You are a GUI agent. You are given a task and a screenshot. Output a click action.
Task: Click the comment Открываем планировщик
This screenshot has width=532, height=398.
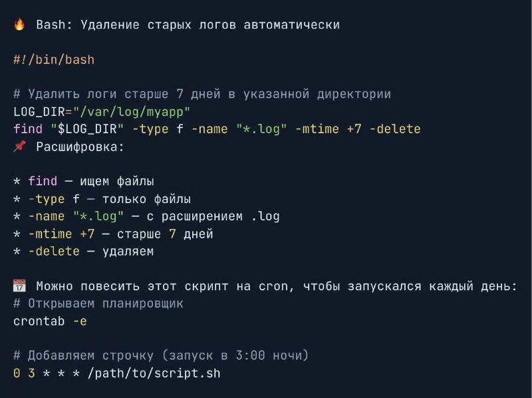pyautogui.click(x=98, y=303)
